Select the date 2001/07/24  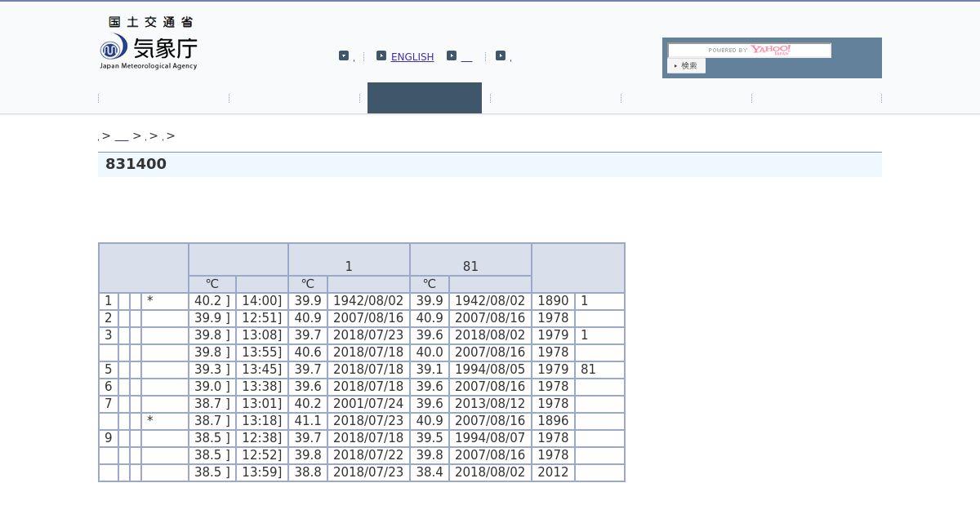click(x=368, y=404)
